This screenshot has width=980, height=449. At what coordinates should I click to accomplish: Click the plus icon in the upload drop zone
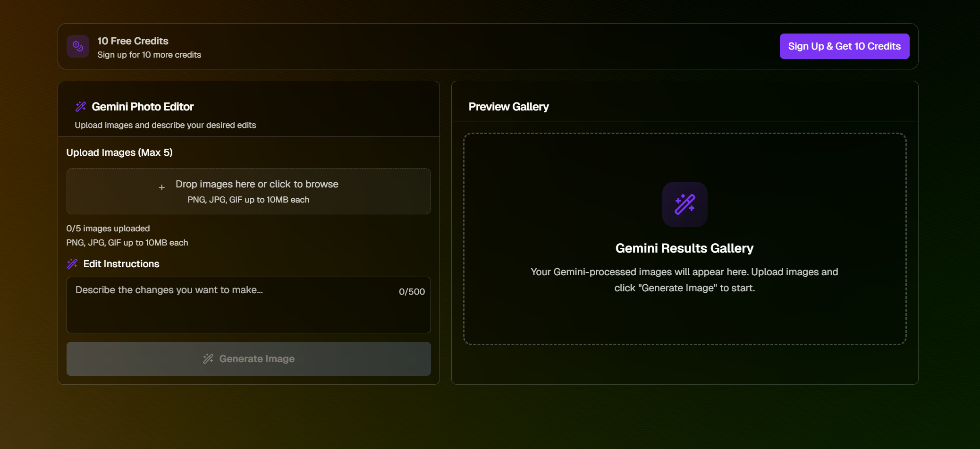[x=161, y=187]
